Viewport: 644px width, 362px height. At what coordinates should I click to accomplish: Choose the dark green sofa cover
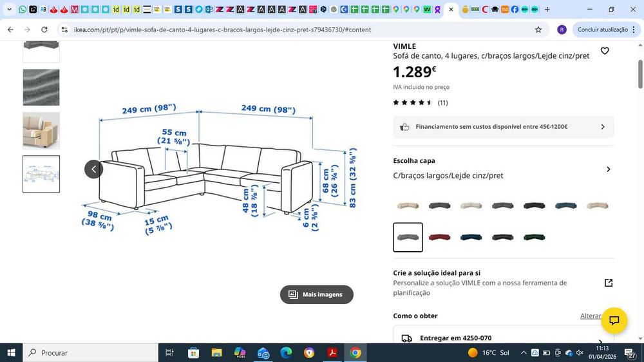(x=534, y=237)
